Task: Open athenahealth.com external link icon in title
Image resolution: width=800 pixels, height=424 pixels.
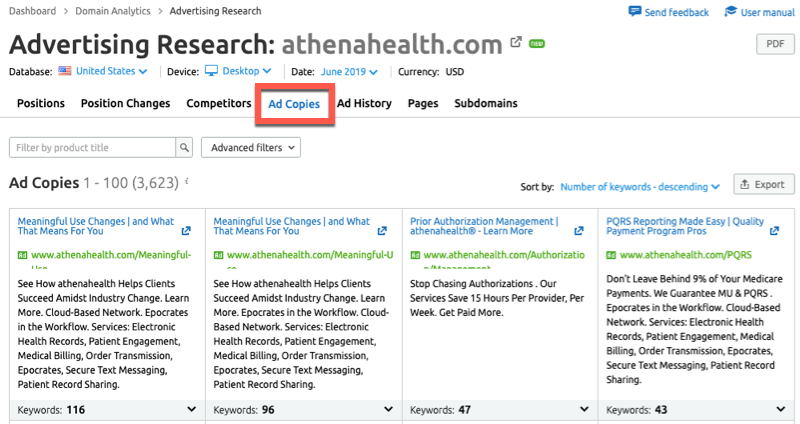Action: point(516,44)
